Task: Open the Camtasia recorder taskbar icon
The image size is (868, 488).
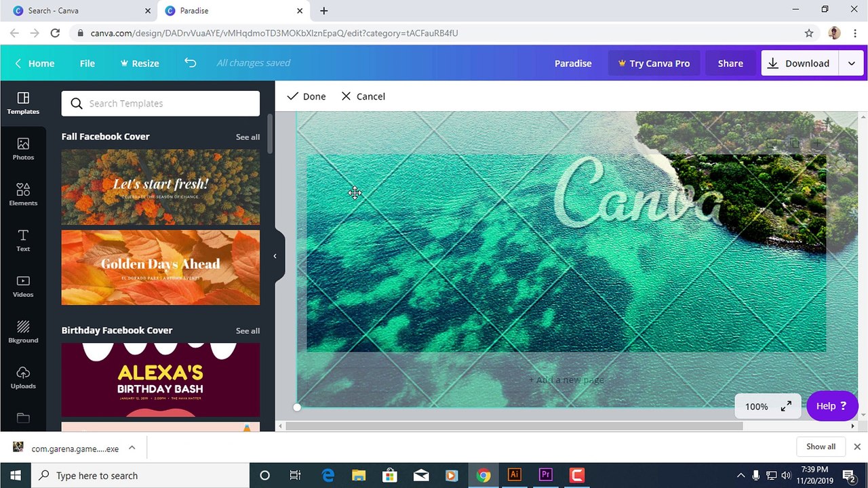Action: [576, 475]
